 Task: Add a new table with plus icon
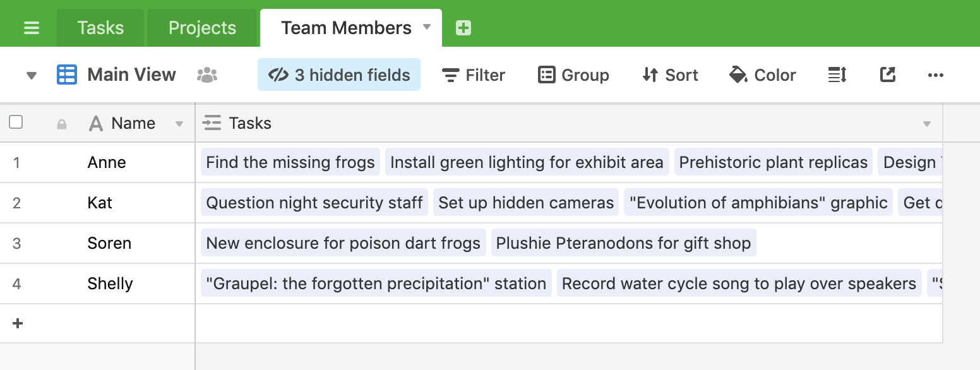tap(463, 28)
